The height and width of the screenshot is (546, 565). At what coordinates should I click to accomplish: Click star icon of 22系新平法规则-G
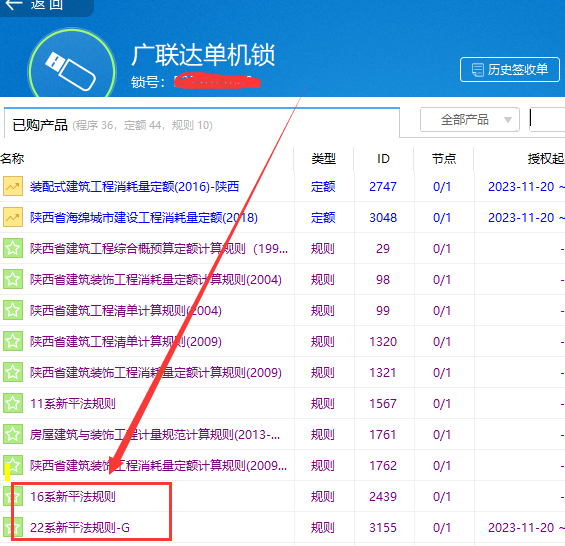pos(13,527)
